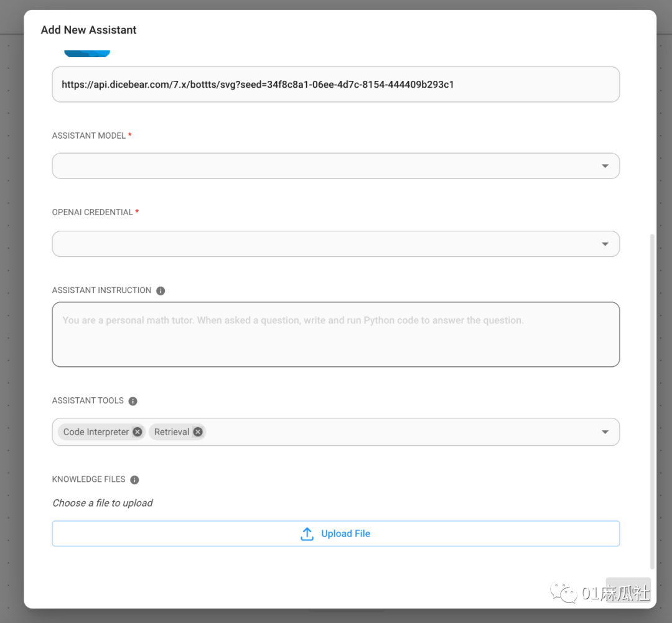Show Assistant Instruction info tooltip icon

click(x=161, y=291)
